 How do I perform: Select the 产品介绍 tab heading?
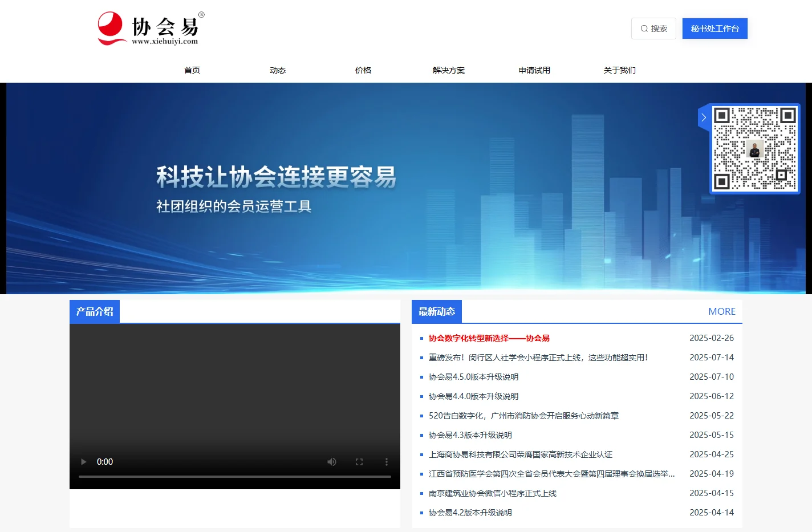[x=95, y=311]
